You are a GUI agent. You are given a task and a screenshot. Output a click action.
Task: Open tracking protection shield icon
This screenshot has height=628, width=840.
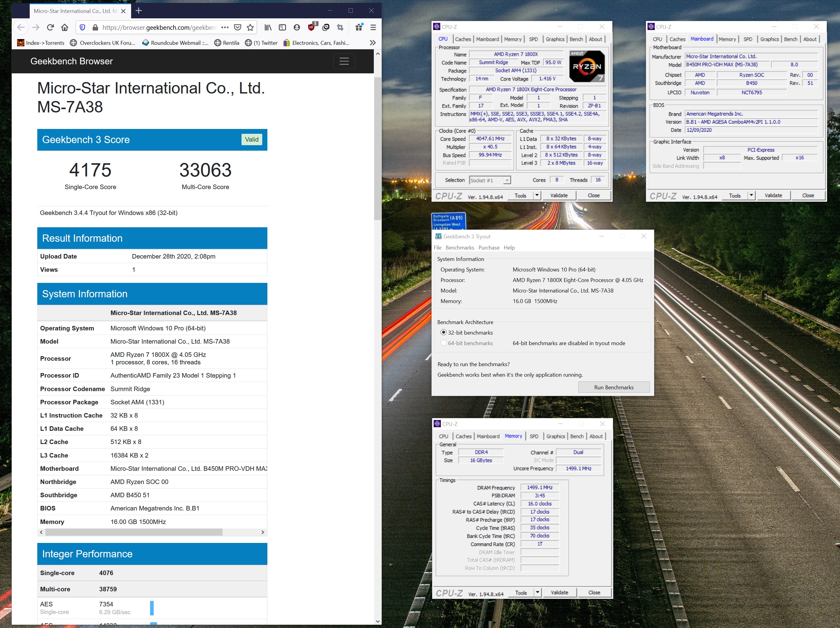pos(82,27)
